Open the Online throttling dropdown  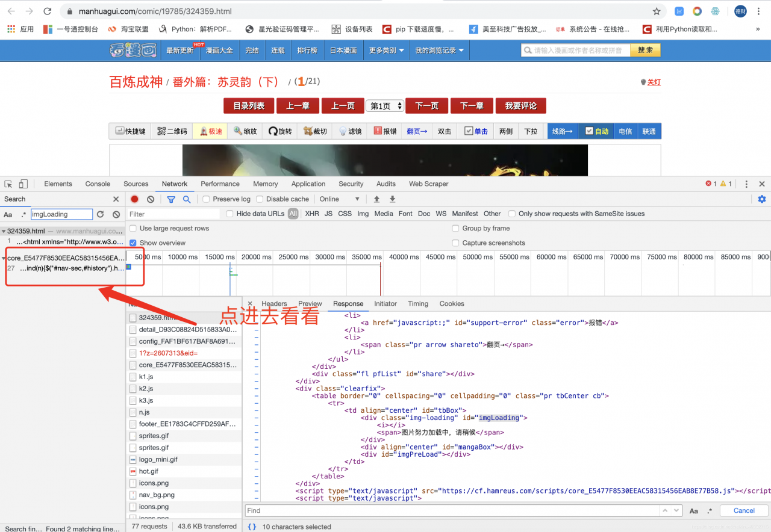click(x=340, y=199)
